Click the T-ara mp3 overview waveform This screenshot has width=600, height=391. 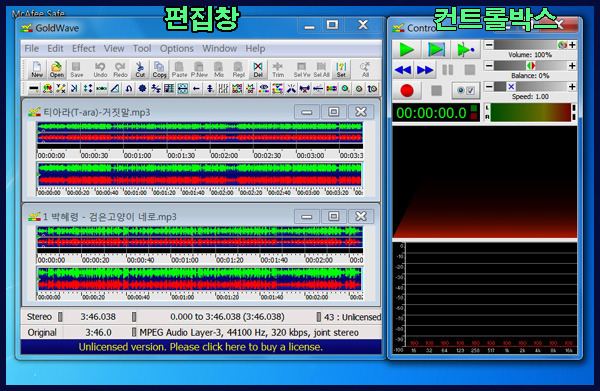[200, 175]
